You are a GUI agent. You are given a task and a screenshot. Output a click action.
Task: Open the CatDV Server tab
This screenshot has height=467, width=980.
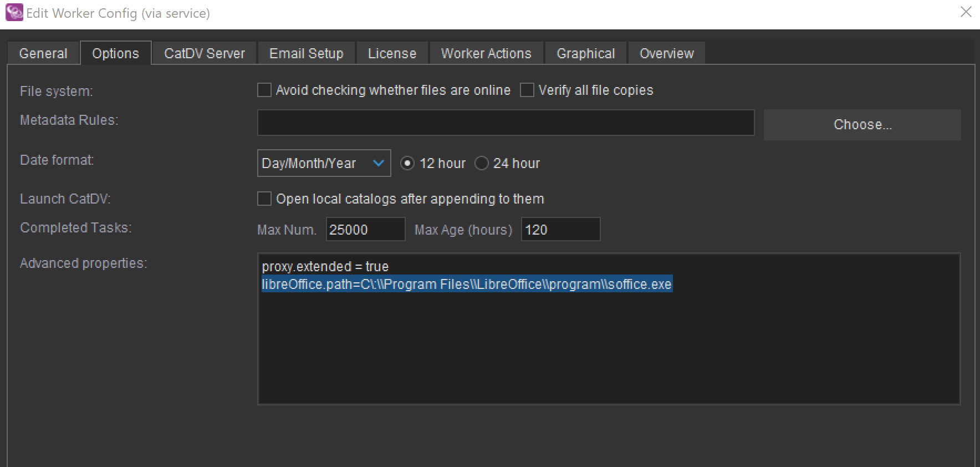(x=205, y=53)
